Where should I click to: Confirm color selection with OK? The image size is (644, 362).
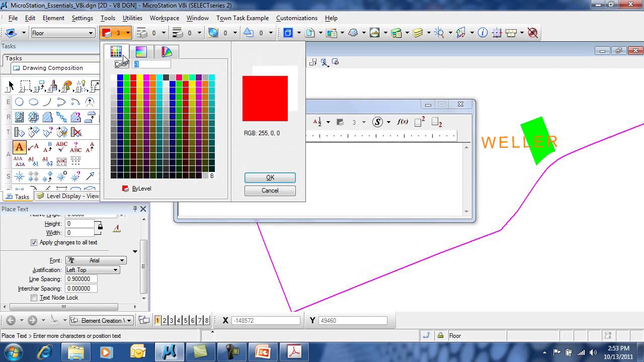(270, 177)
